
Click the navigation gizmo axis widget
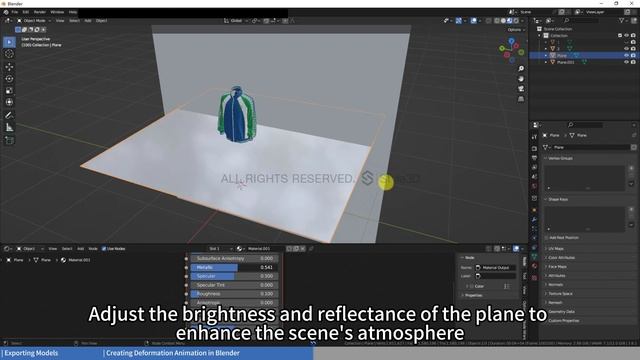[x=511, y=50]
